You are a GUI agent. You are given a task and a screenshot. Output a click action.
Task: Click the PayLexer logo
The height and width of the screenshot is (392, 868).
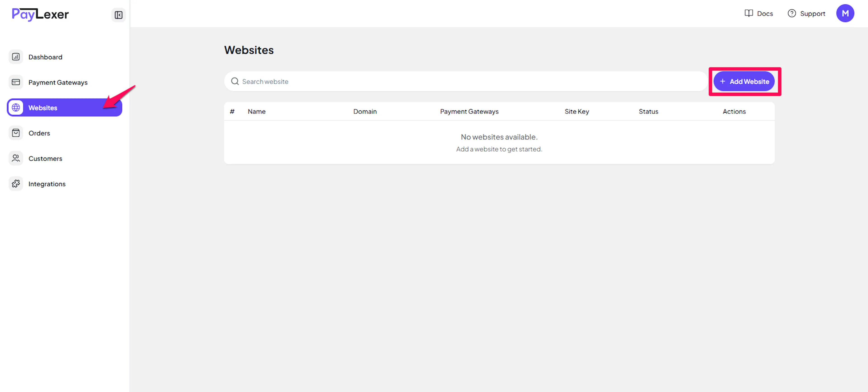coord(40,14)
